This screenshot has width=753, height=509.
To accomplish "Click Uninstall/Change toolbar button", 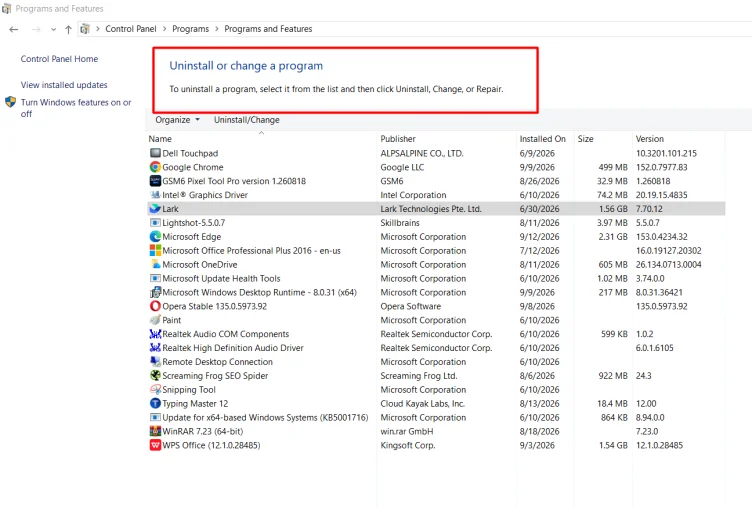I will [247, 120].
